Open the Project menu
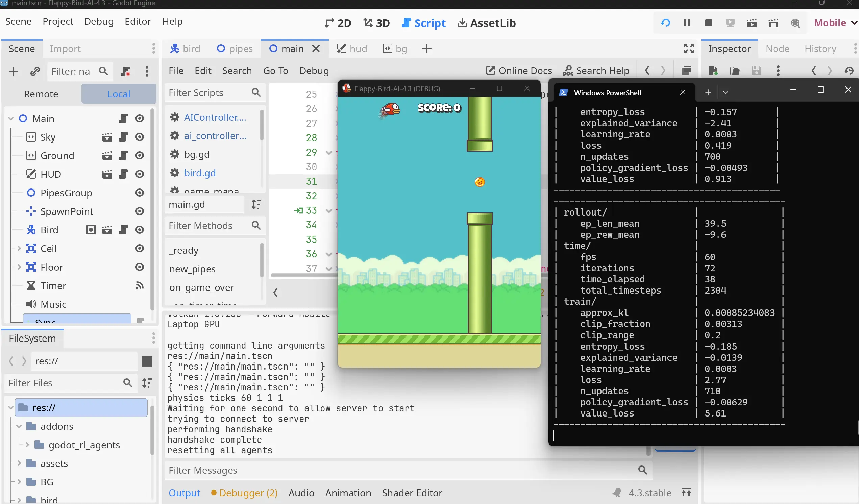The height and width of the screenshot is (504, 859). tap(58, 22)
